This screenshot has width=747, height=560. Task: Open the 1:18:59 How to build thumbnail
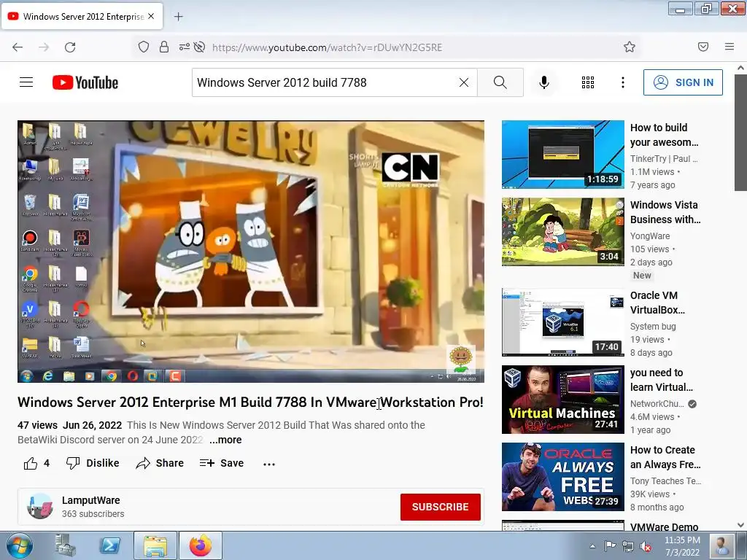click(562, 155)
